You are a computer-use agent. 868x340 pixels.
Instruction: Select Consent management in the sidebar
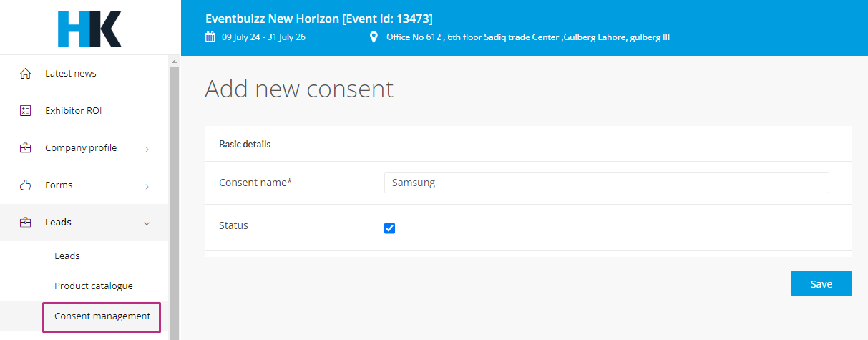[x=102, y=316]
